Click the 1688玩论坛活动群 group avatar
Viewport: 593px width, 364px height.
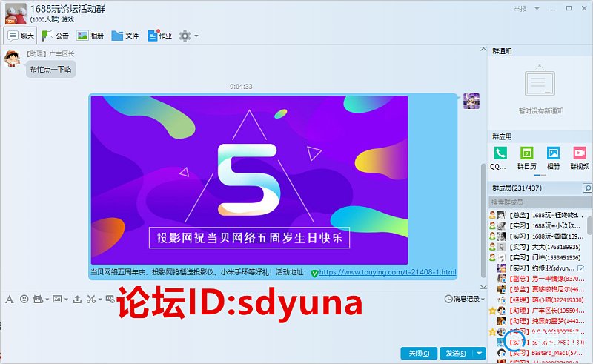[x=16, y=13]
